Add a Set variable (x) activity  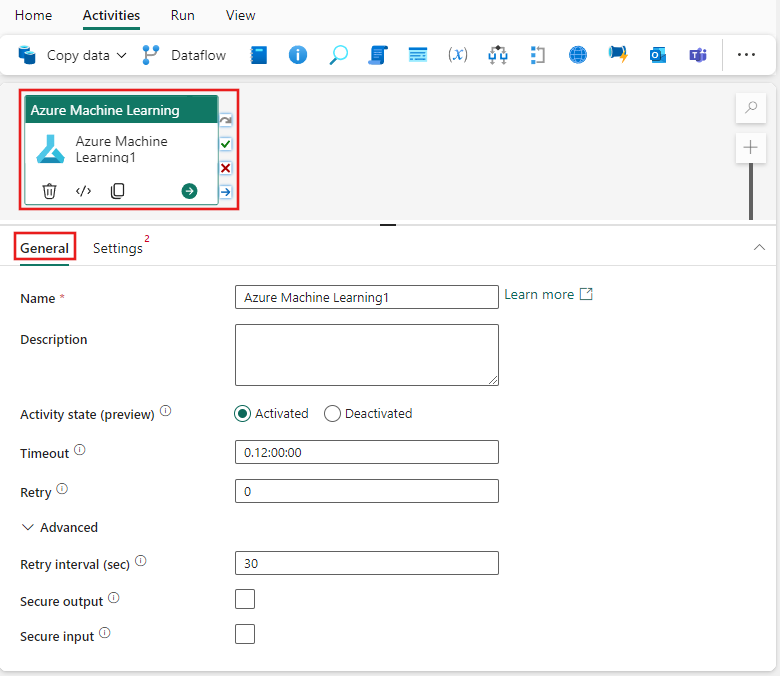pyautogui.click(x=458, y=55)
